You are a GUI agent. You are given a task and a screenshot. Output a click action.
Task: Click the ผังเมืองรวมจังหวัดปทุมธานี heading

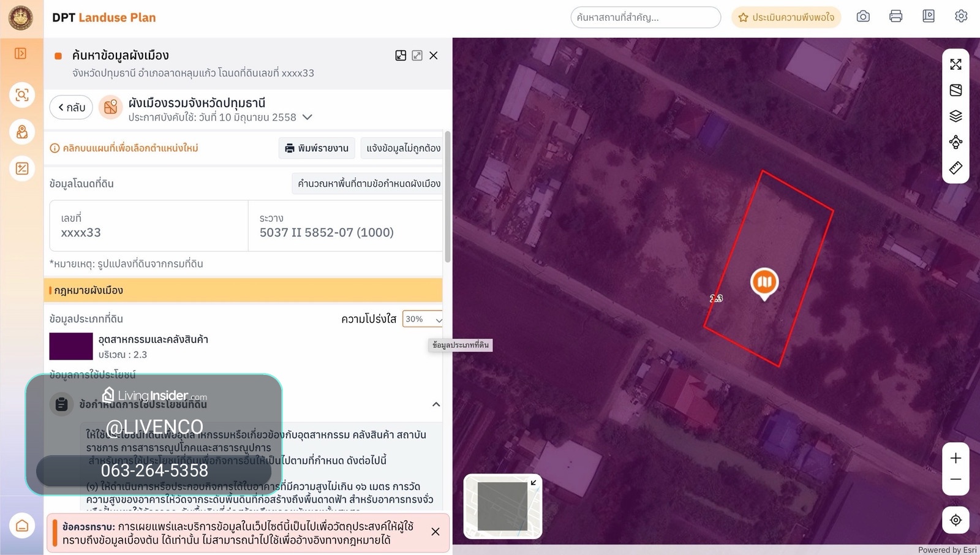tap(197, 102)
